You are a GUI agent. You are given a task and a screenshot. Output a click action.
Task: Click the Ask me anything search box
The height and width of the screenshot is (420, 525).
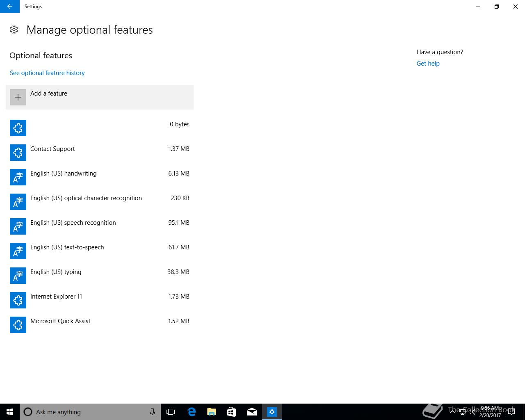click(x=90, y=412)
